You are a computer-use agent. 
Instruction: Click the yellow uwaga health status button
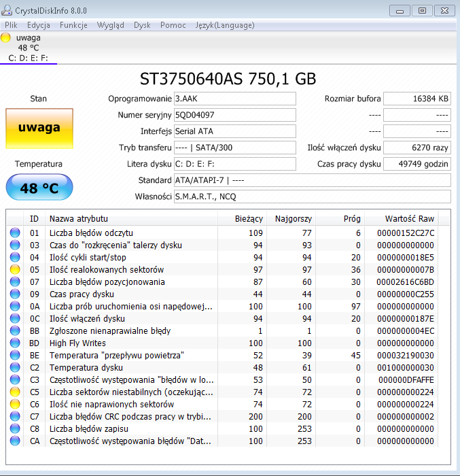pyautogui.click(x=39, y=129)
